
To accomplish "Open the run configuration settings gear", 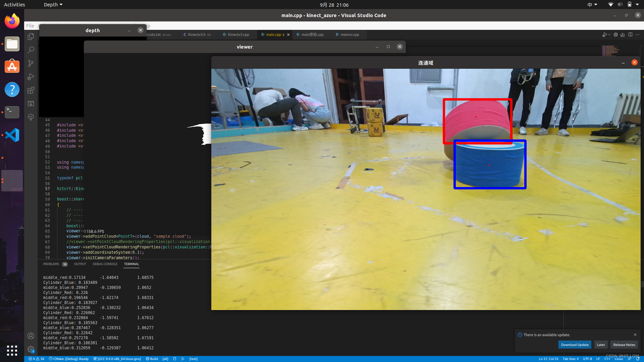I will [616, 35].
